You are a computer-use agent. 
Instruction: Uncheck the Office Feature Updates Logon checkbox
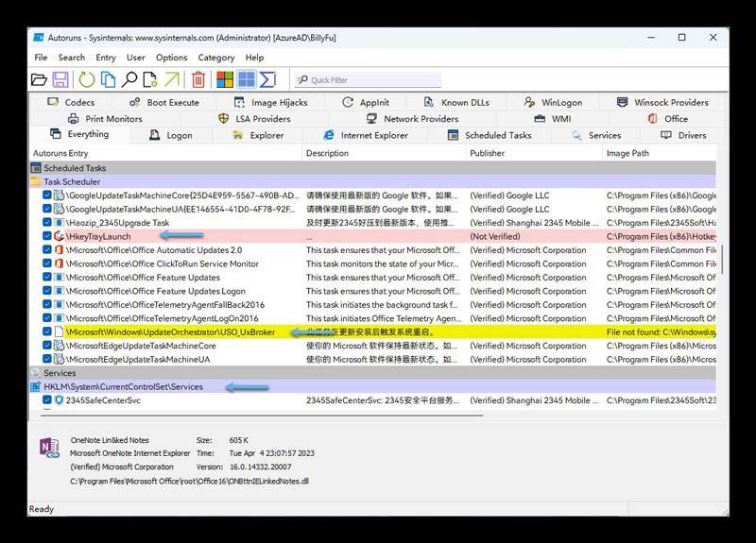(46, 291)
